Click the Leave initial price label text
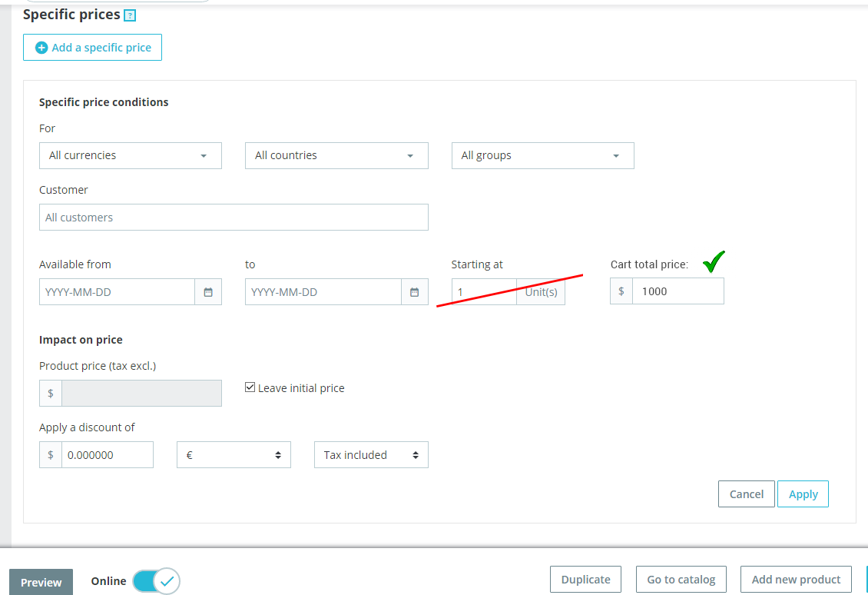Screen dimensions: 868x595 [x=301, y=387]
